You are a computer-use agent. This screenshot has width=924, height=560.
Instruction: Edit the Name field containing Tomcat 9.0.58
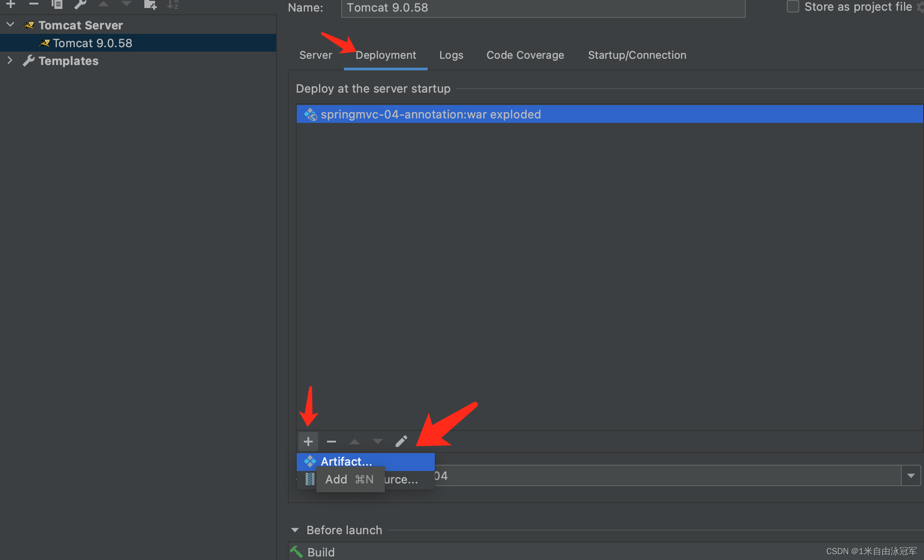pos(543,8)
